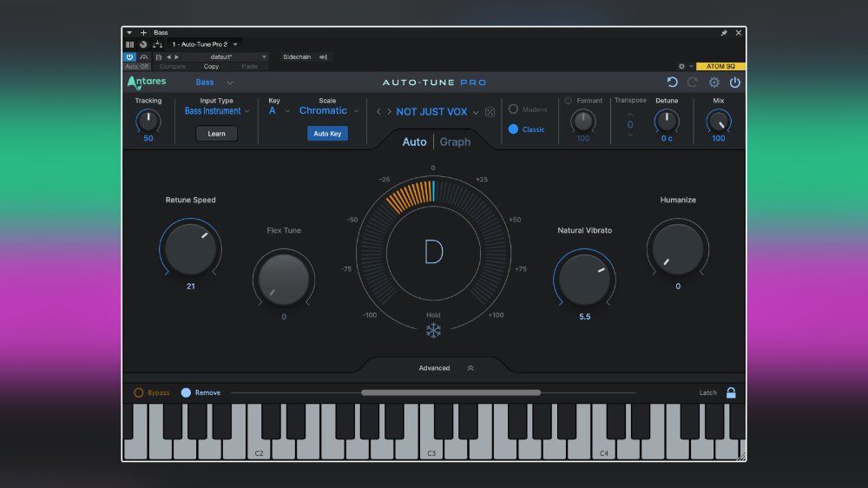The image size is (868, 488).
Task: Switch to the Graph tab
Action: [455, 142]
